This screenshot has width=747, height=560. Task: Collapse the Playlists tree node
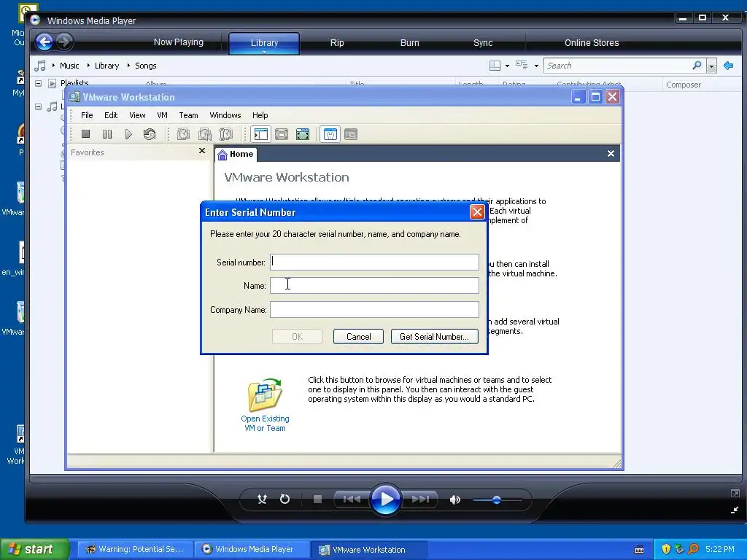coord(38,83)
